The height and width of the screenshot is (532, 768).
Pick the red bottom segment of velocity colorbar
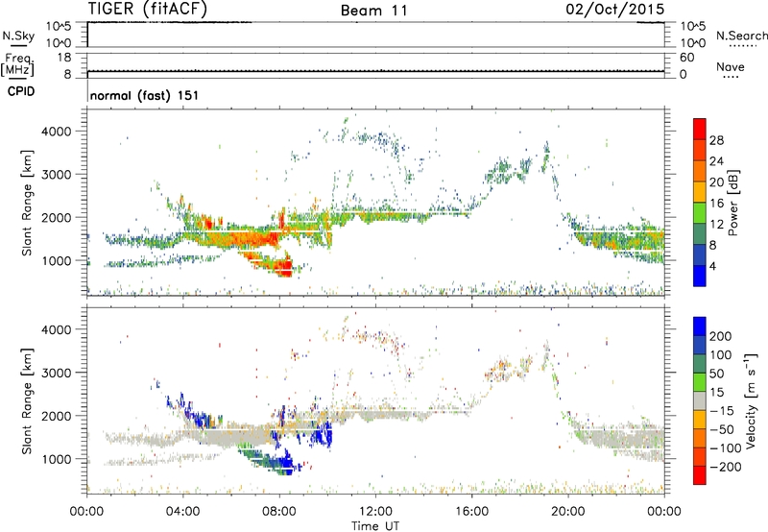point(700,475)
